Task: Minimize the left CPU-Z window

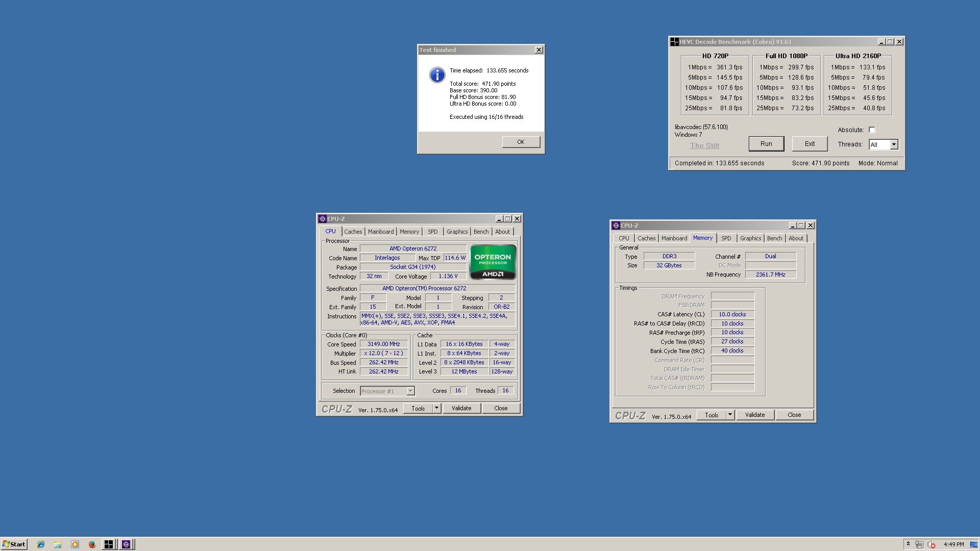Action: 499,219
